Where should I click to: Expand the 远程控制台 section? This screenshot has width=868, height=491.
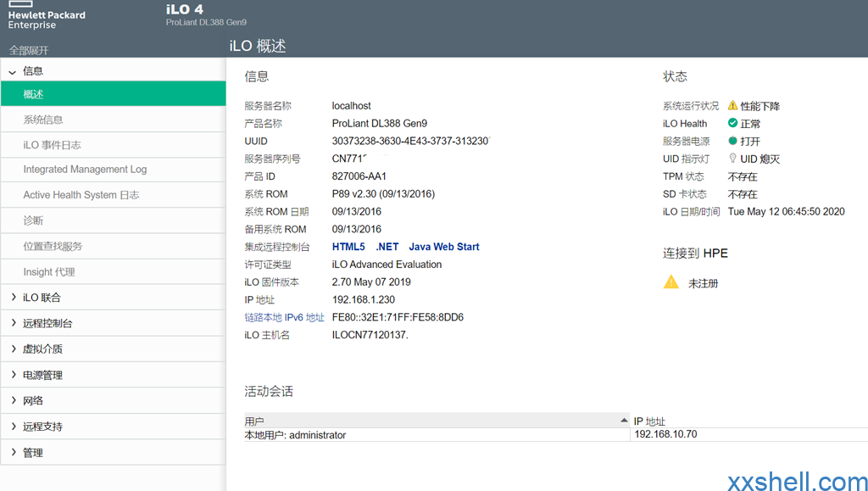(14, 323)
